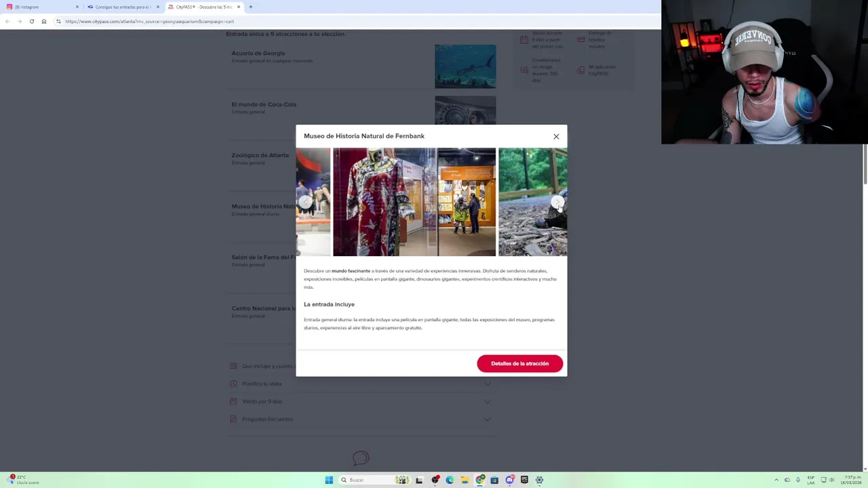
Task: Open Discord from taskbar
Action: (x=509, y=480)
